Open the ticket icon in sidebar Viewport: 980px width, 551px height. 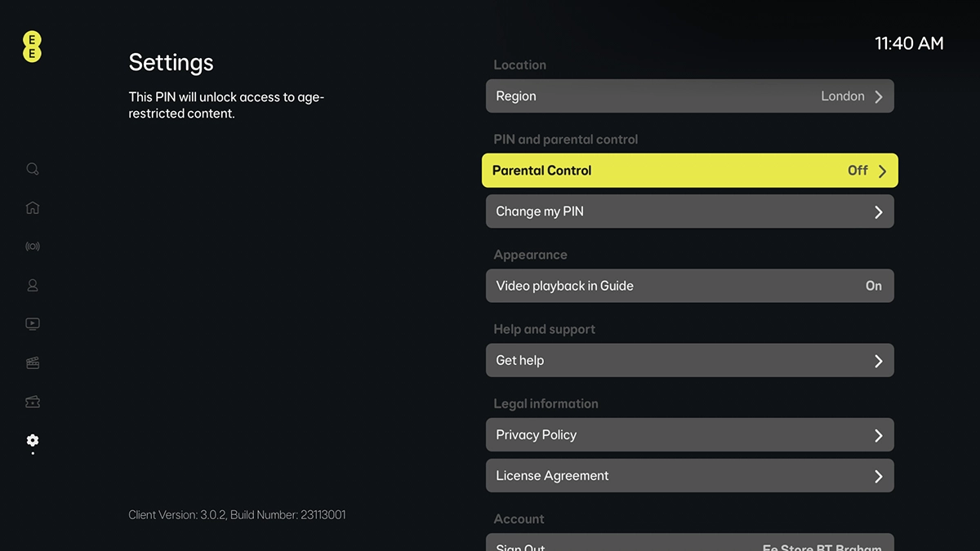32,402
